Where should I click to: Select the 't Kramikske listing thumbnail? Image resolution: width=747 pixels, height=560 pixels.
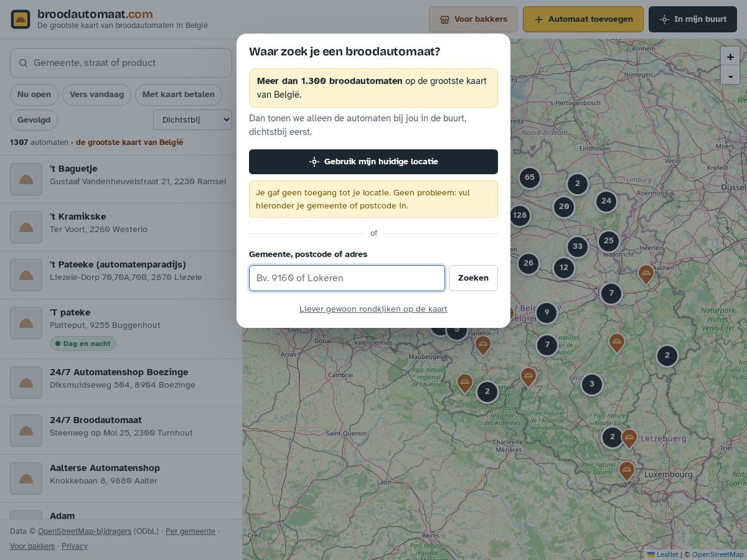(x=26, y=227)
